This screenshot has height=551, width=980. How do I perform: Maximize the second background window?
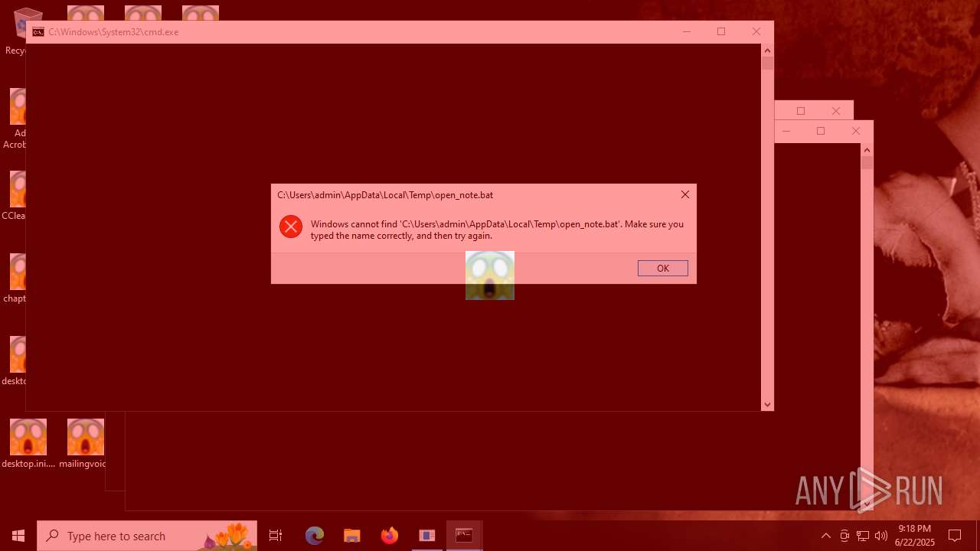[821, 131]
